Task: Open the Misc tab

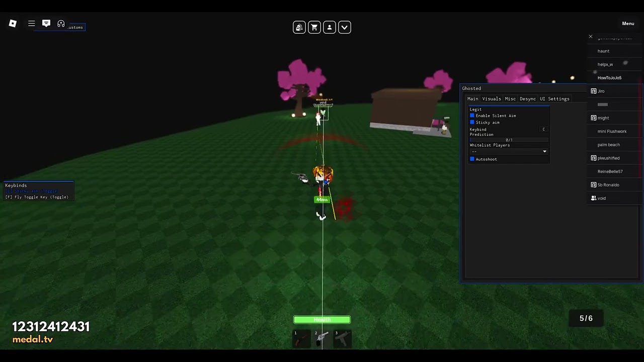Action: [510, 99]
